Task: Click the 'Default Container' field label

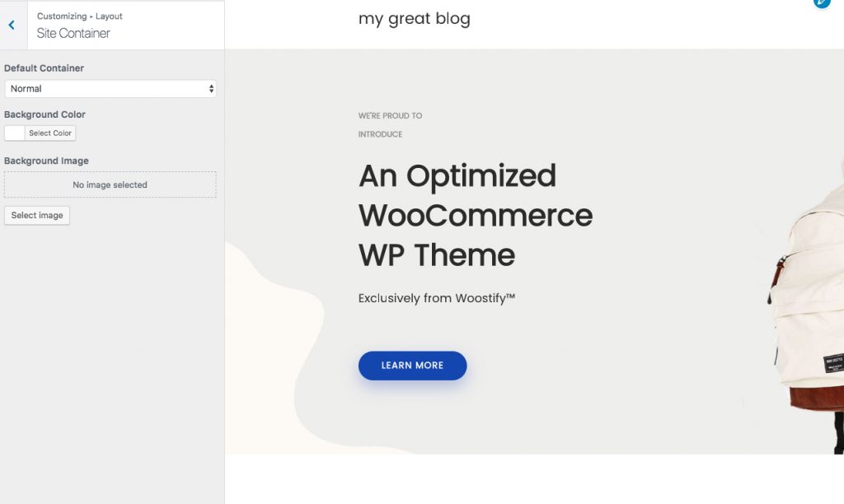Action: click(x=44, y=68)
